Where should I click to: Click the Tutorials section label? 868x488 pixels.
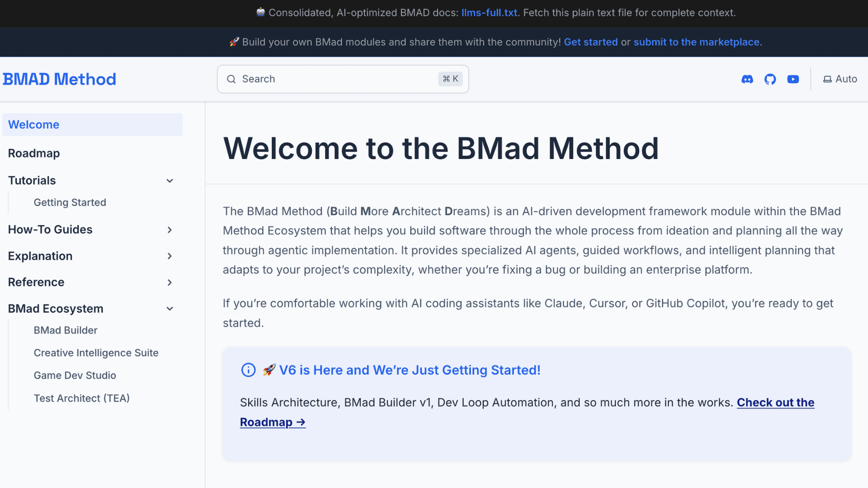(32, 181)
